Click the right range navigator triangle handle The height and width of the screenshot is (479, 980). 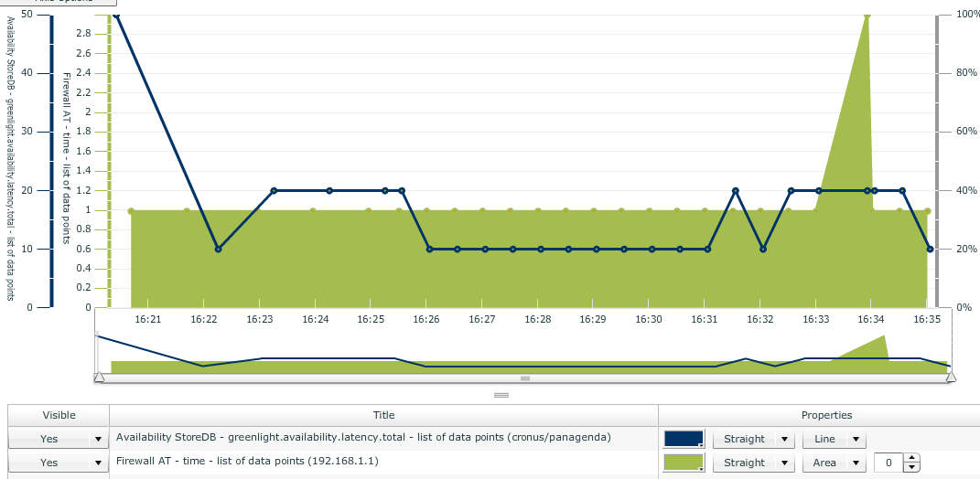coord(951,377)
